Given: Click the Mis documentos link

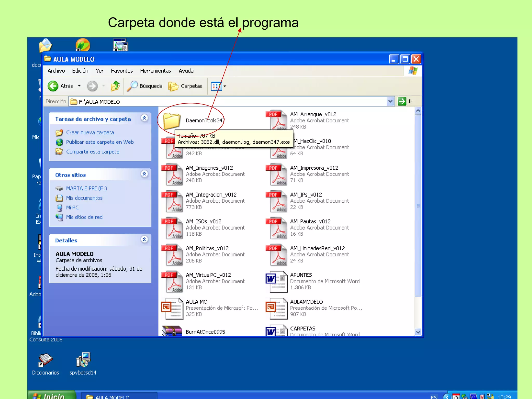Looking at the screenshot, I should pos(84,198).
